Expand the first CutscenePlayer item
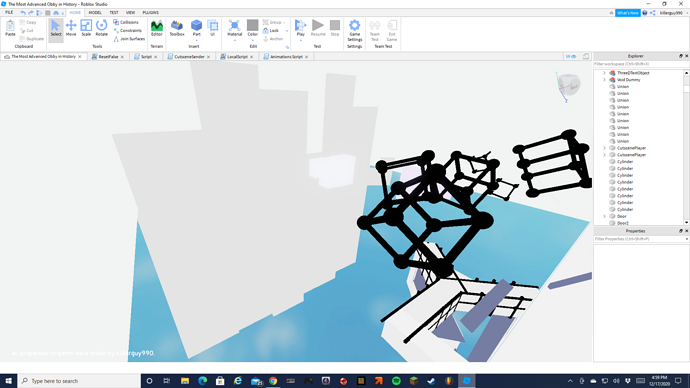Viewport: 690px width, 388px height. (x=605, y=148)
